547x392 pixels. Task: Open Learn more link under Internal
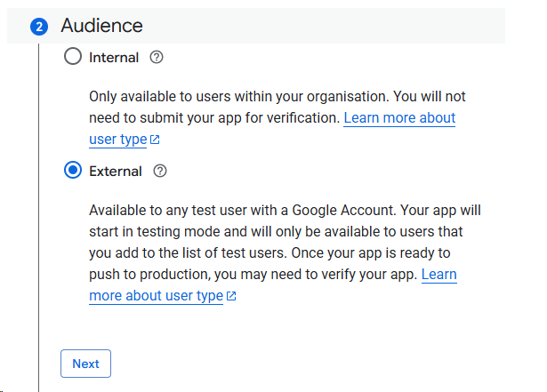(x=398, y=118)
